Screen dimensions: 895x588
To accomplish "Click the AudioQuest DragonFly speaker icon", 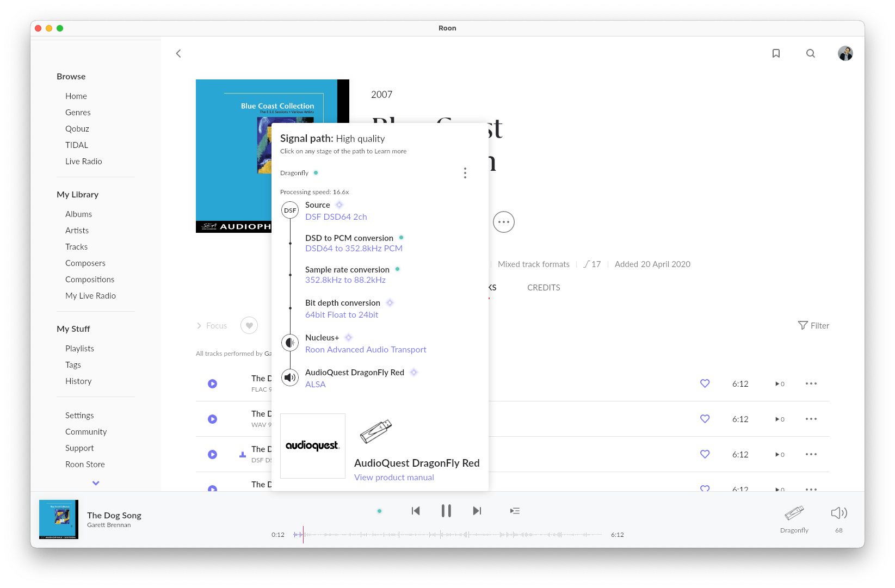I will tap(290, 377).
